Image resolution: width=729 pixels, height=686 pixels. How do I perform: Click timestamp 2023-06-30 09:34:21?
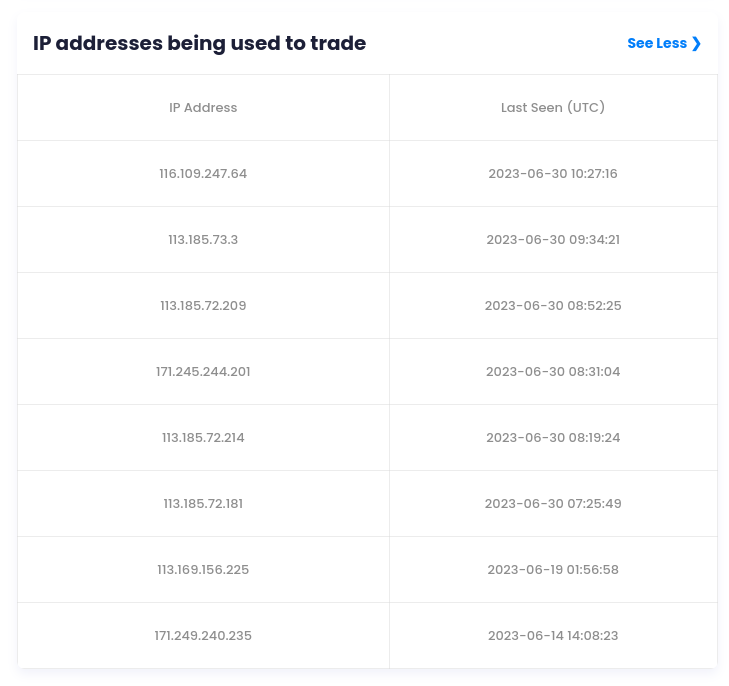(553, 240)
